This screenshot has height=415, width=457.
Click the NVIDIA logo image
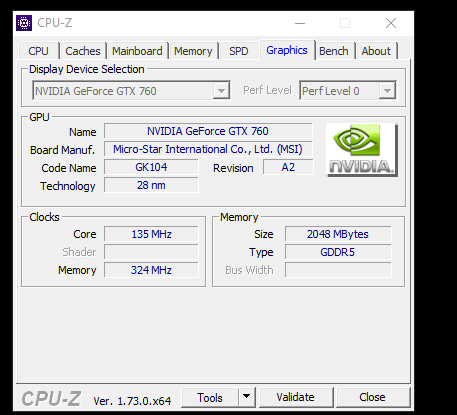[362, 150]
